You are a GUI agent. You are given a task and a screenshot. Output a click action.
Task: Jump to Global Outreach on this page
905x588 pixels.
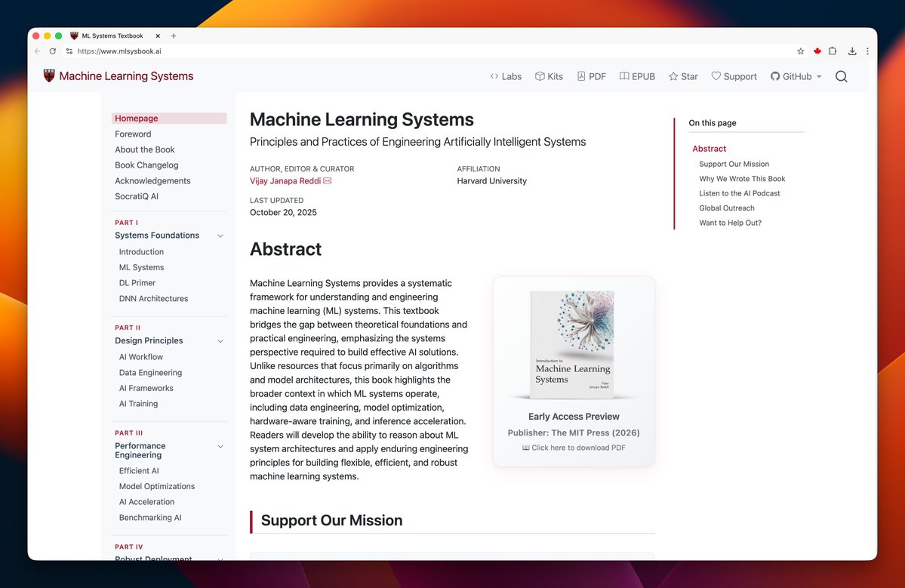[726, 208]
